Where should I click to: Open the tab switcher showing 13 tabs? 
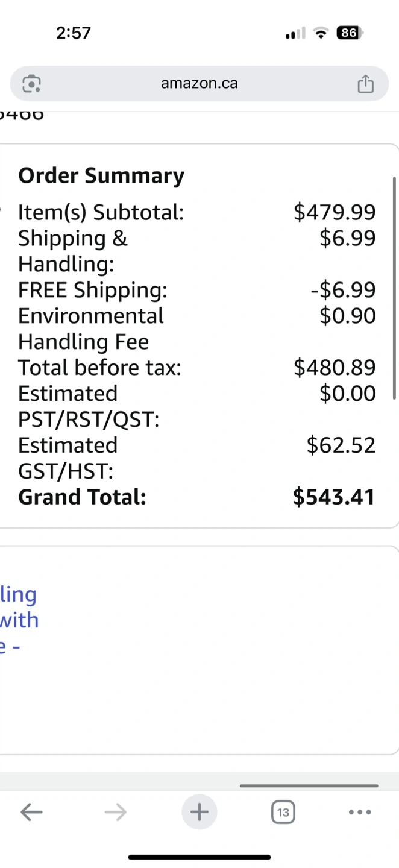283,812
